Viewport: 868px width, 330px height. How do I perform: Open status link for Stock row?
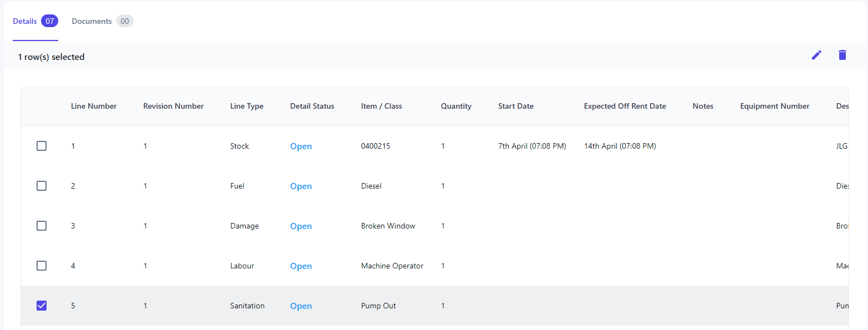point(301,146)
